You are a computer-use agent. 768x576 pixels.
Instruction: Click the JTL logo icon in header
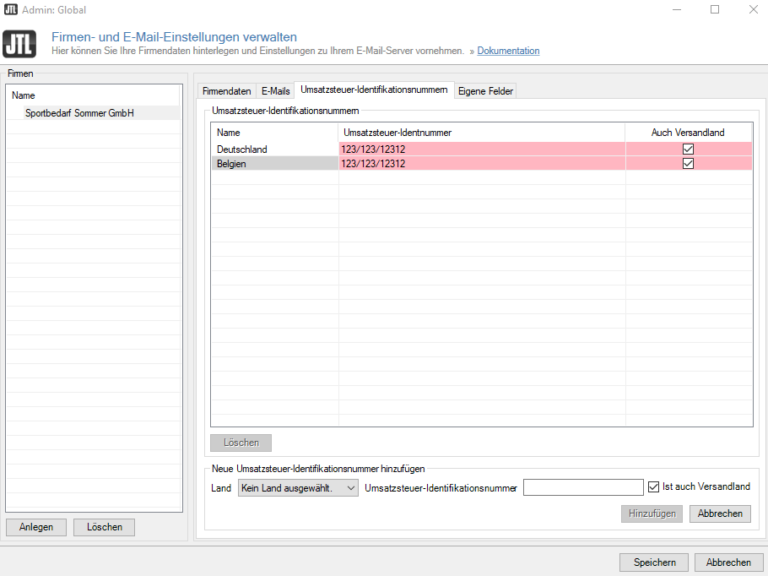pyautogui.click(x=20, y=44)
